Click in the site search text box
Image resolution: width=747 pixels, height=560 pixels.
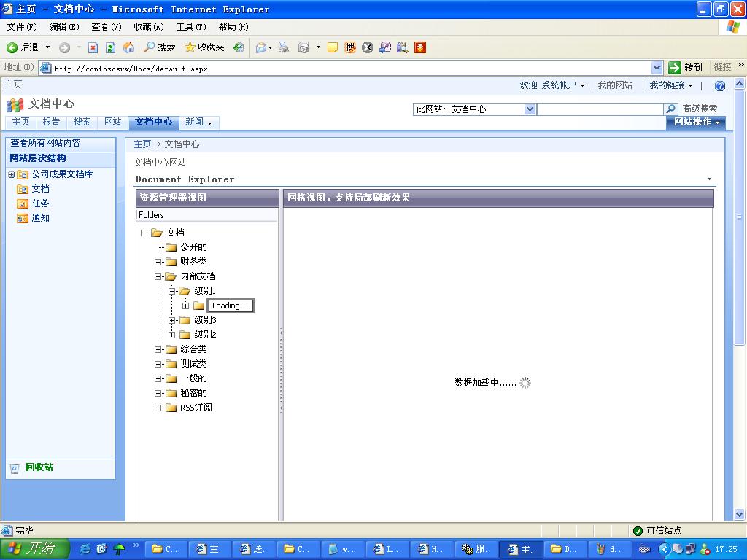pyautogui.click(x=600, y=109)
